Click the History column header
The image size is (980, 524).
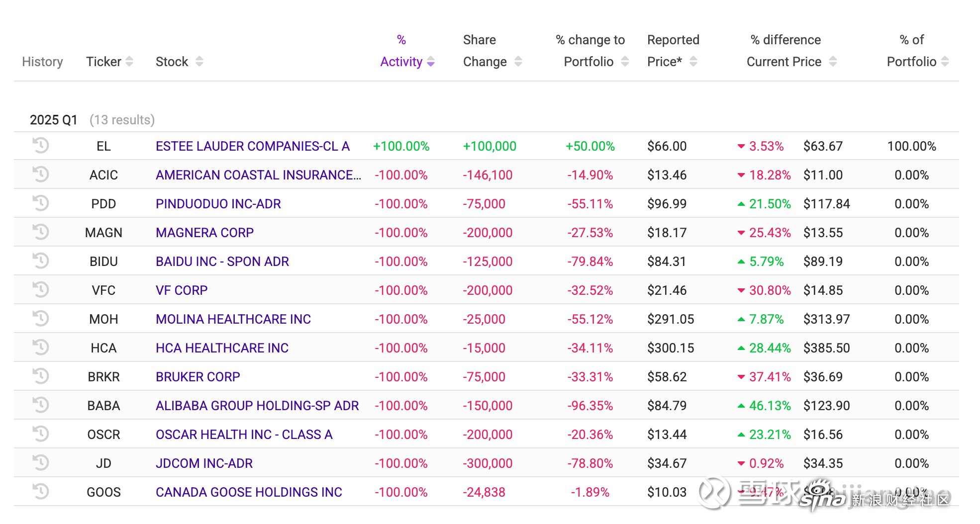pos(43,62)
